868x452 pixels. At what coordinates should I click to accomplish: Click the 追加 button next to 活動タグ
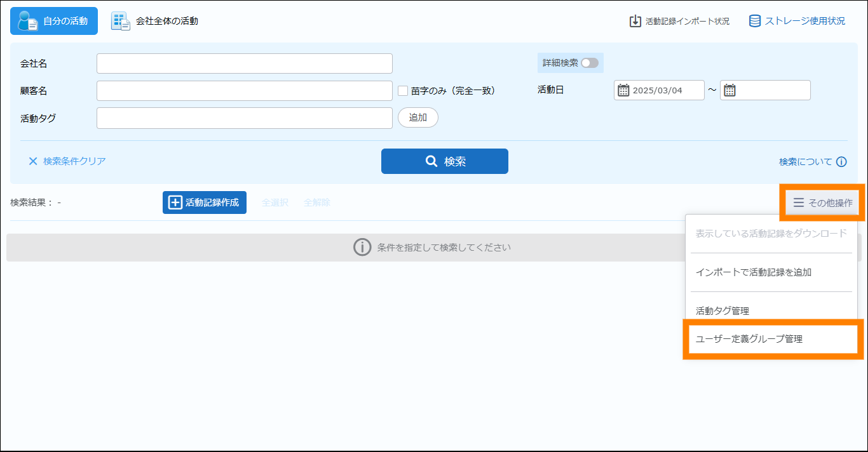(x=417, y=117)
